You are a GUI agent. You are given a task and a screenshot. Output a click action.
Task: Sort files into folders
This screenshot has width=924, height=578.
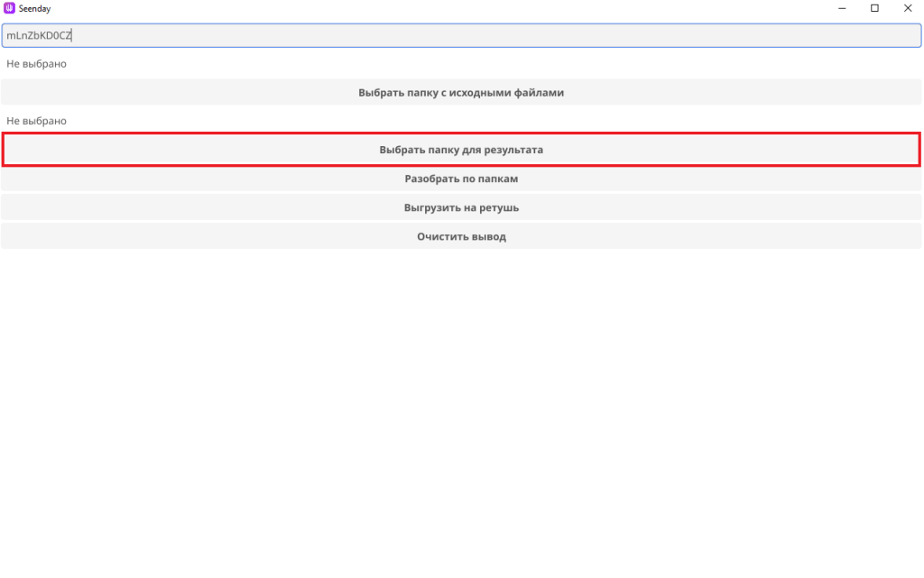click(461, 179)
